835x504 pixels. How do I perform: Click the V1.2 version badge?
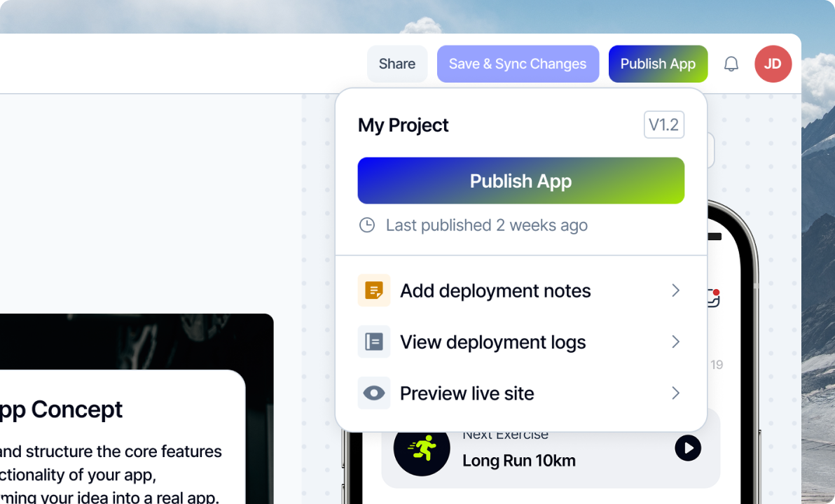click(663, 125)
